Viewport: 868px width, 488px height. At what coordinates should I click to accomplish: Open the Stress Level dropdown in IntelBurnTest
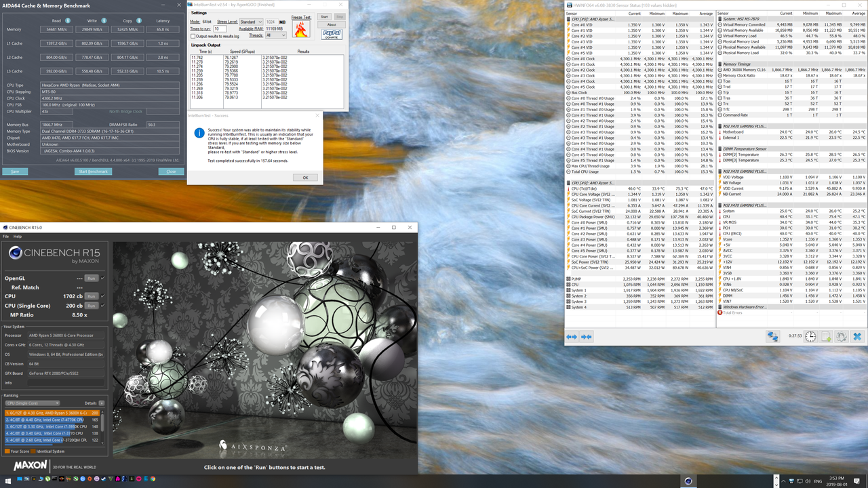[251, 22]
